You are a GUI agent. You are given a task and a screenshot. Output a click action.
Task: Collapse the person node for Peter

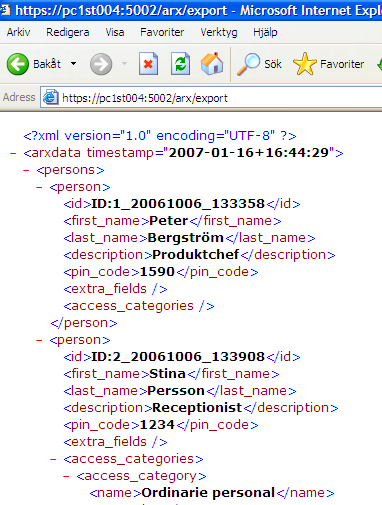[x=39, y=187]
